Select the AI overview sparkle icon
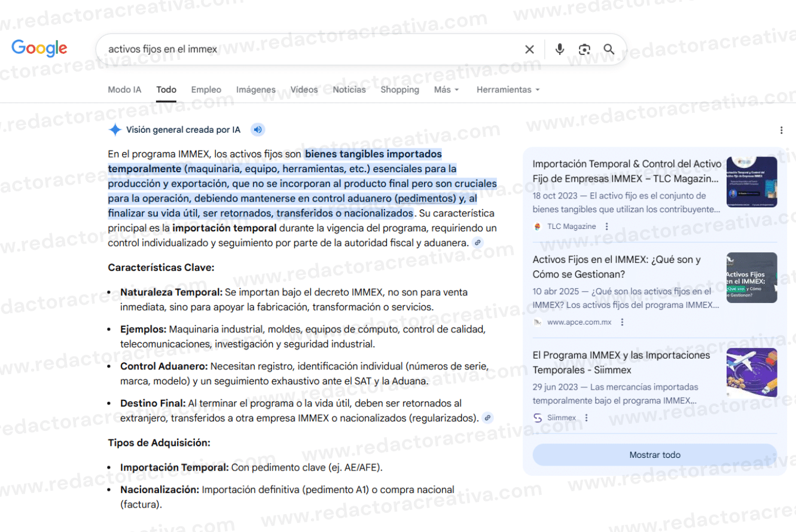Screen dimensions: 796x532 coord(115,130)
